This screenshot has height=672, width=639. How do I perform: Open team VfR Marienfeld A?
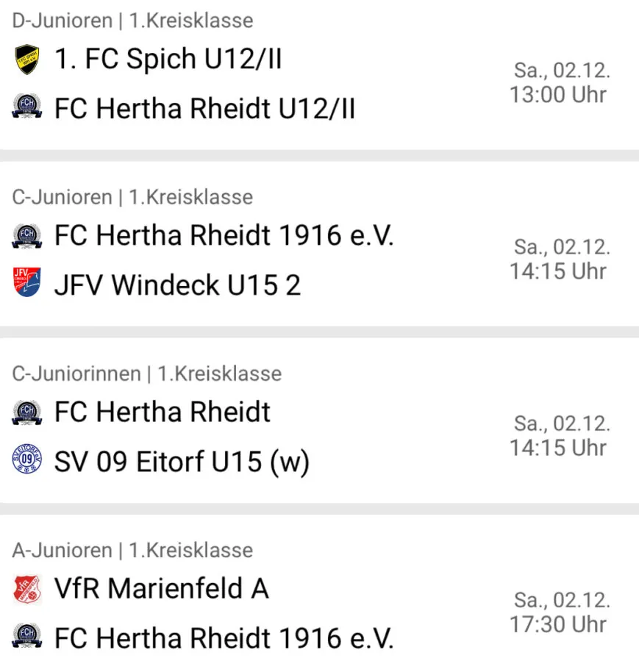[162, 588]
